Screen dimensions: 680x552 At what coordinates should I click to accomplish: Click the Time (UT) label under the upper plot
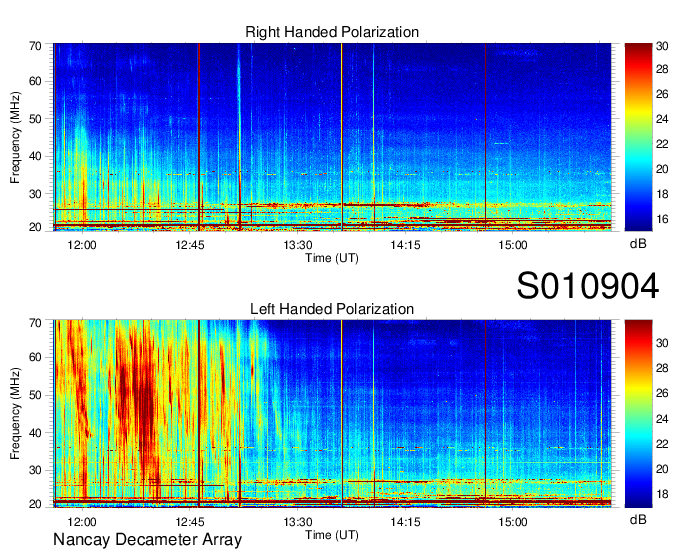coord(332,258)
